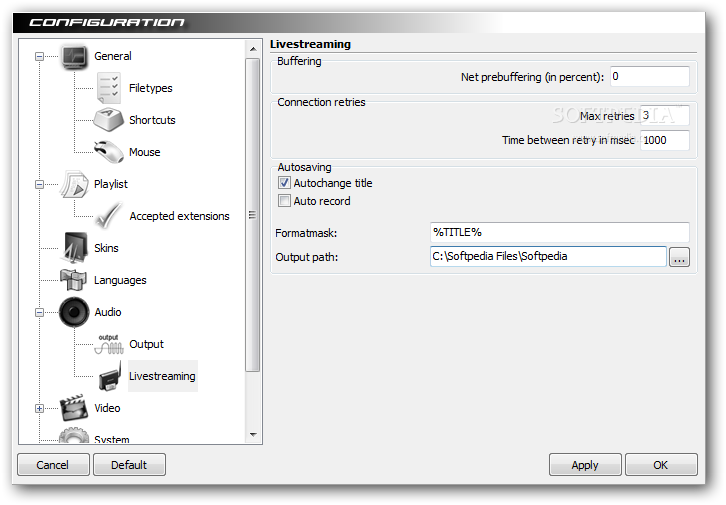Click the Time between retry field
Viewport: 726px width, 505px height.
click(x=665, y=140)
